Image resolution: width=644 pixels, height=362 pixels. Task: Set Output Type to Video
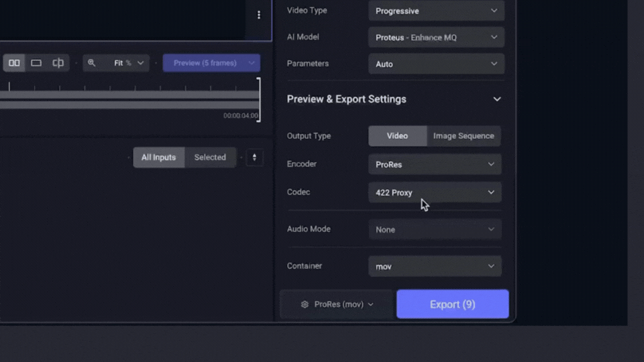point(397,136)
